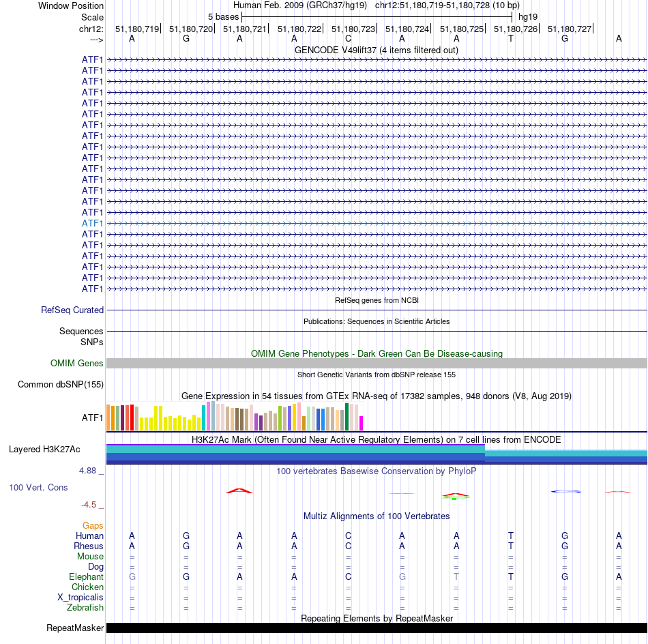The height and width of the screenshot is (644, 648).
Task: Click the RefSeq Curated track label
Action: click(72, 310)
